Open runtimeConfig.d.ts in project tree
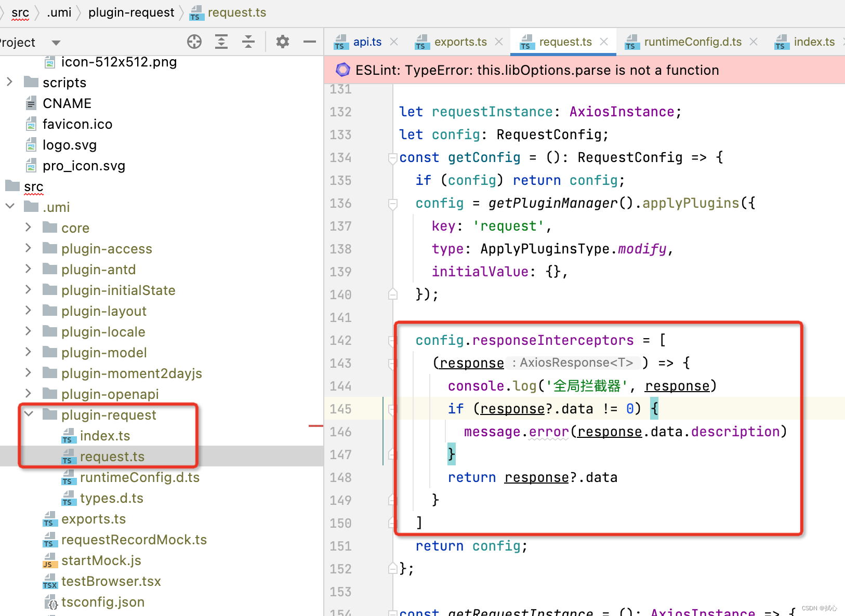This screenshot has height=616, width=845. [140, 477]
